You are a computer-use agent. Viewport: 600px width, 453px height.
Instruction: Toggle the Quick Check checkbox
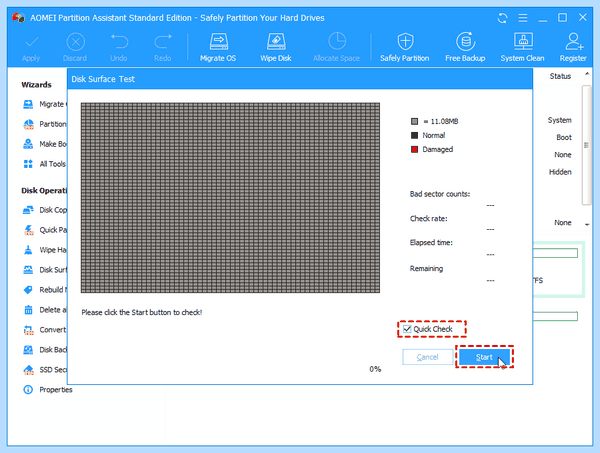[x=407, y=329]
